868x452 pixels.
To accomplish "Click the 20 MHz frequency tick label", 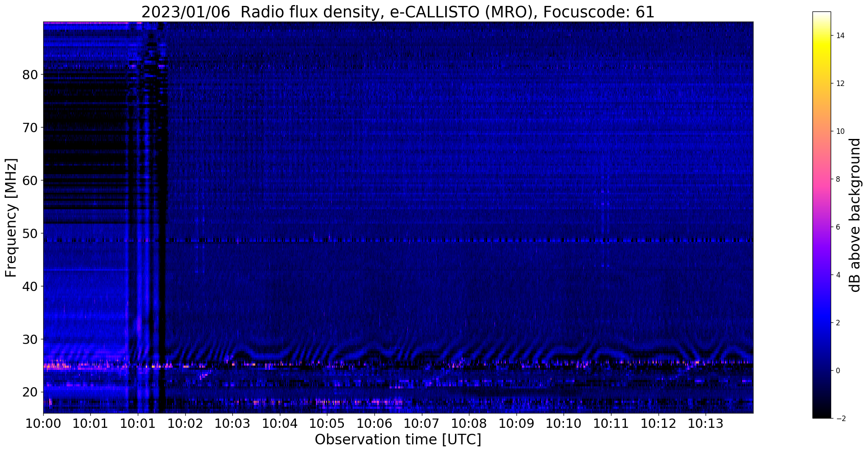I will point(30,392).
